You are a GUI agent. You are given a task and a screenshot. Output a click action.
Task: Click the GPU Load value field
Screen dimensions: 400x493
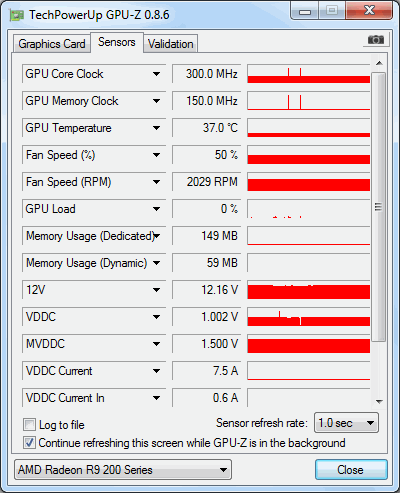coord(207,209)
